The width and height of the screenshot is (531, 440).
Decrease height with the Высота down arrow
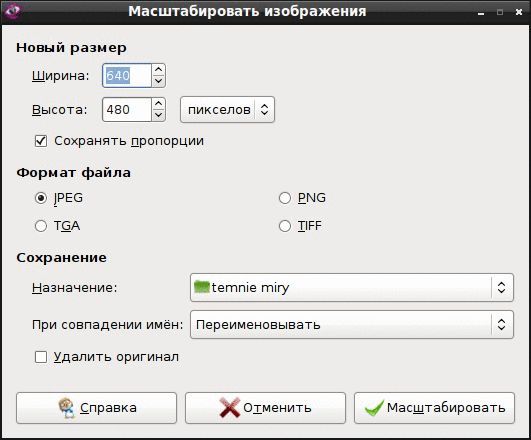[158, 115]
